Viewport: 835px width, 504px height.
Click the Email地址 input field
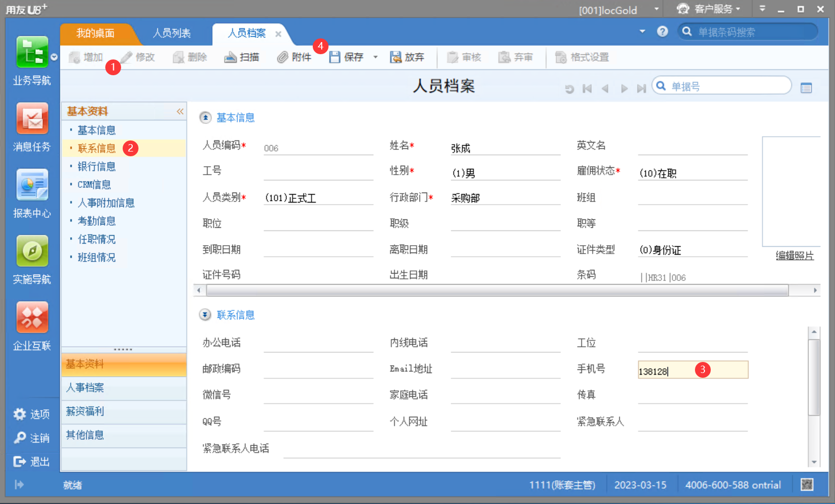tap(505, 369)
